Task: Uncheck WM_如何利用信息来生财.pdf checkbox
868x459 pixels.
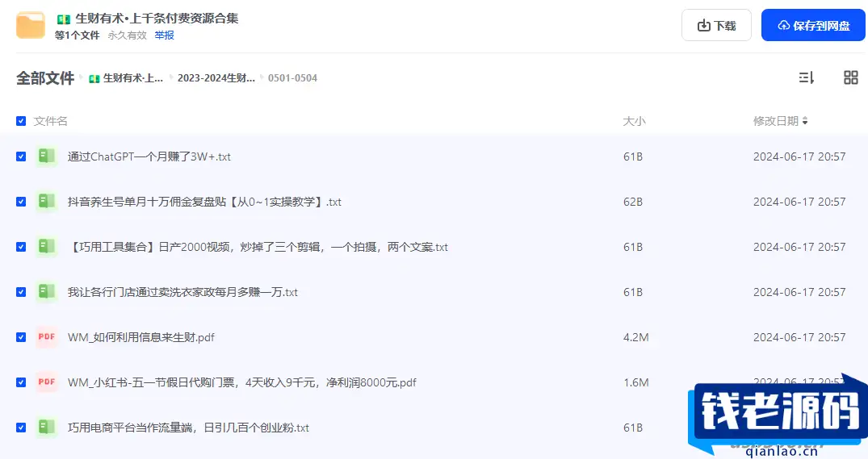Action: 21,337
